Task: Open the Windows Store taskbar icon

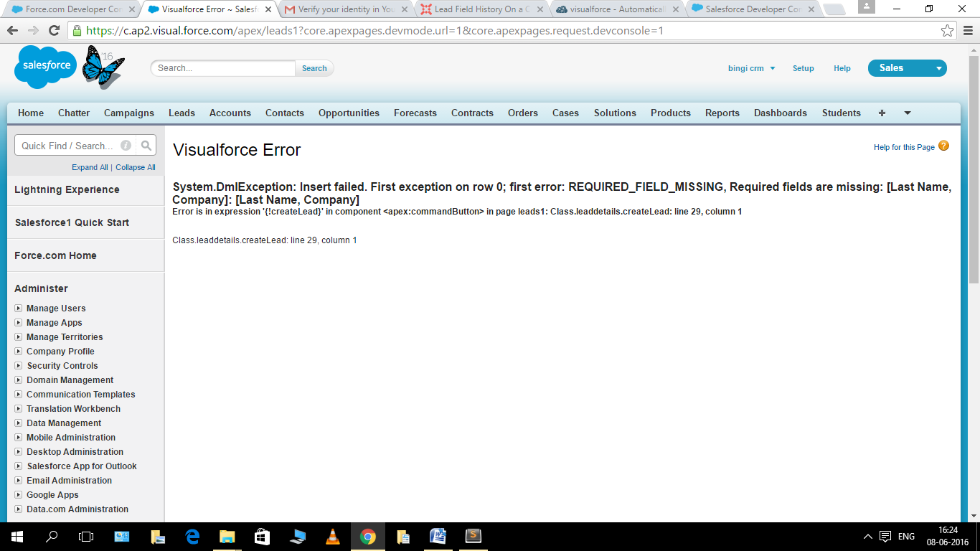Action: (x=262, y=537)
